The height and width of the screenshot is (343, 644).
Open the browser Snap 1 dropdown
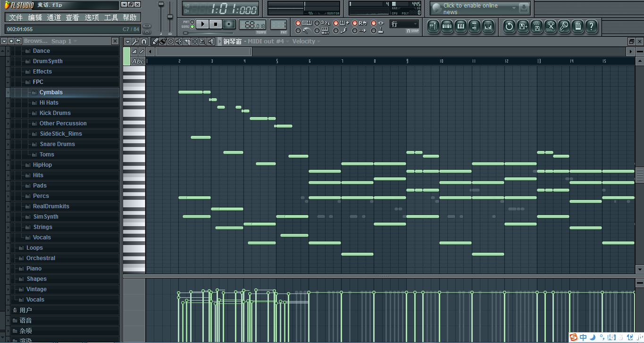pos(64,41)
